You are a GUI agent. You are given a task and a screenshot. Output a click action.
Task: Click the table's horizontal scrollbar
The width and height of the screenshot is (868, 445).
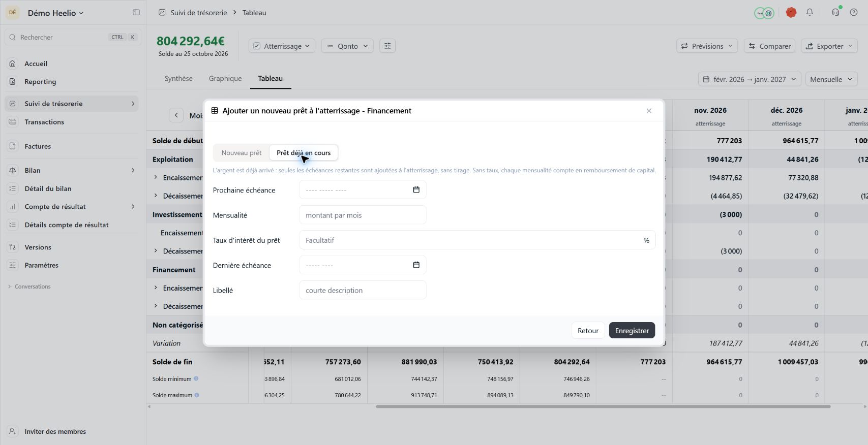coord(603,406)
